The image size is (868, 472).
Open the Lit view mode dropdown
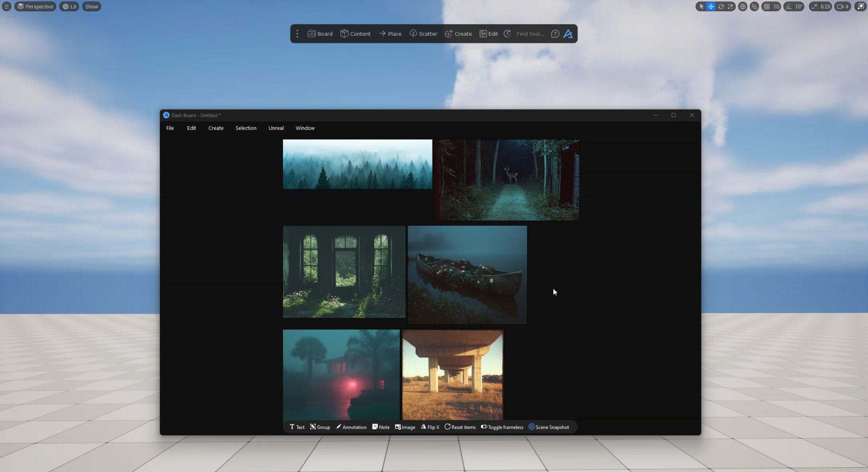[x=69, y=7]
